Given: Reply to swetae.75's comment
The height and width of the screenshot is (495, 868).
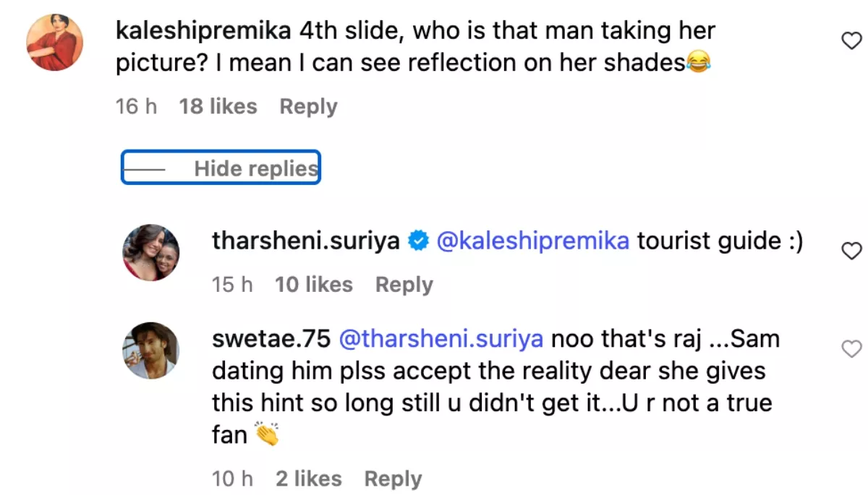Looking at the screenshot, I should 393,478.
